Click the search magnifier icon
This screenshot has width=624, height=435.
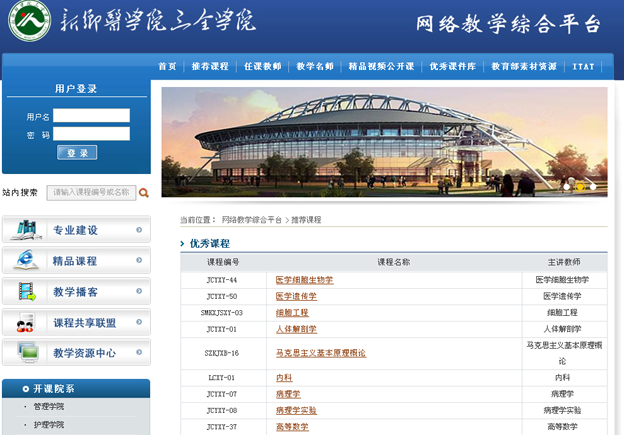[144, 193]
